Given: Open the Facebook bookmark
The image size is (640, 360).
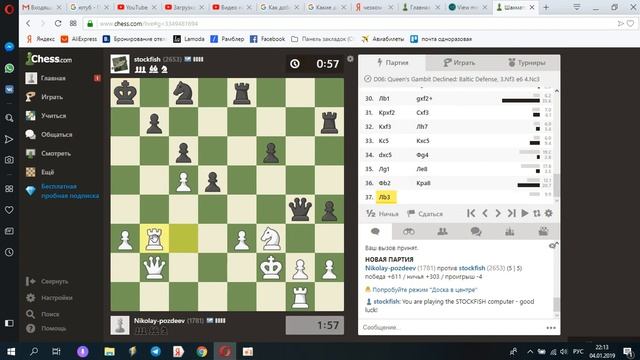Looking at the screenshot, I should click(268, 39).
